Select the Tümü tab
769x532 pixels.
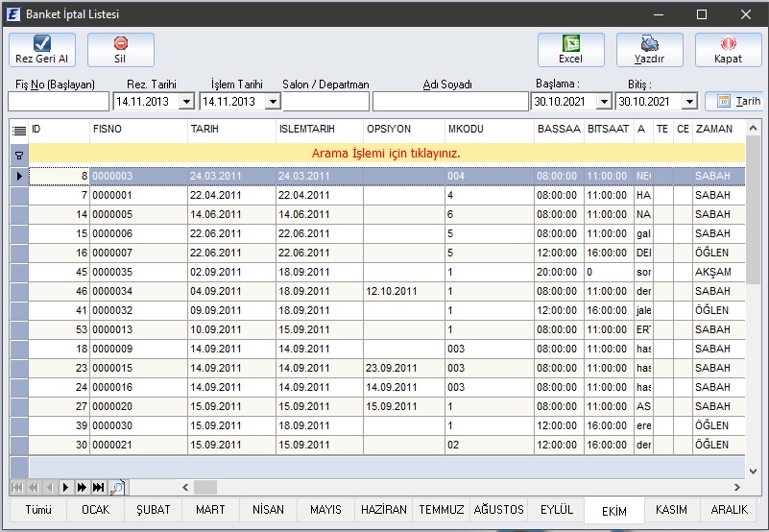[38, 510]
